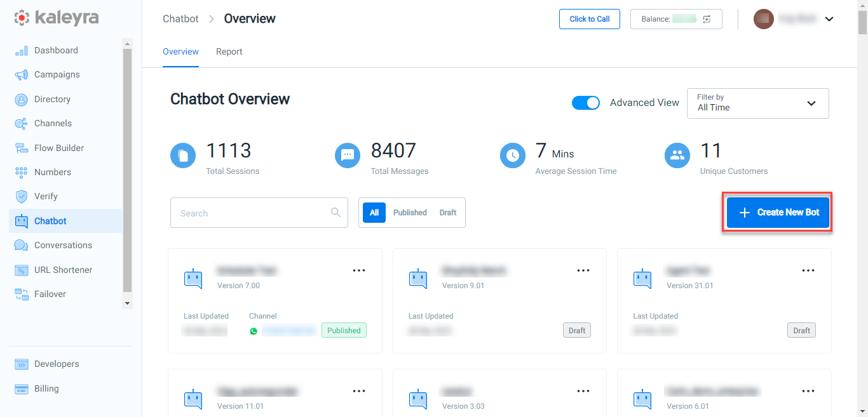Screen dimensions: 868x417
Task: Filter bots by Draft
Action: pyautogui.click(x=448, y=213)
